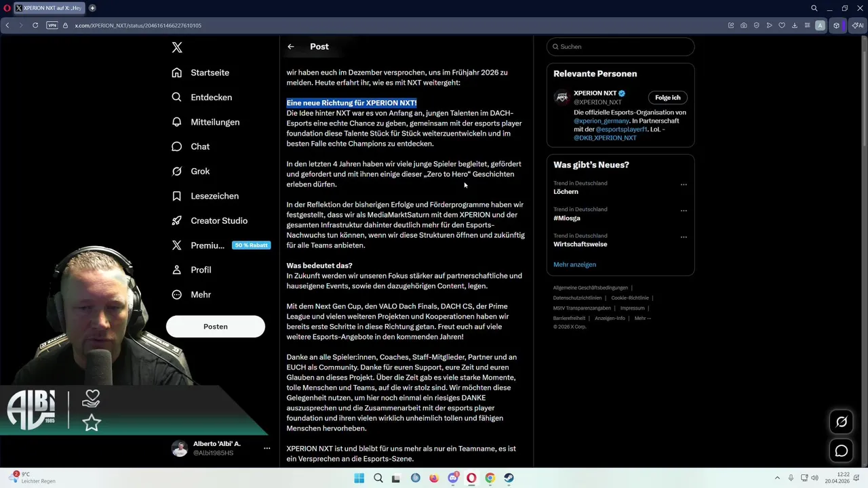868x488 pixels.
Task: Open Opera extensions cube icon
Action: (837, 25)
